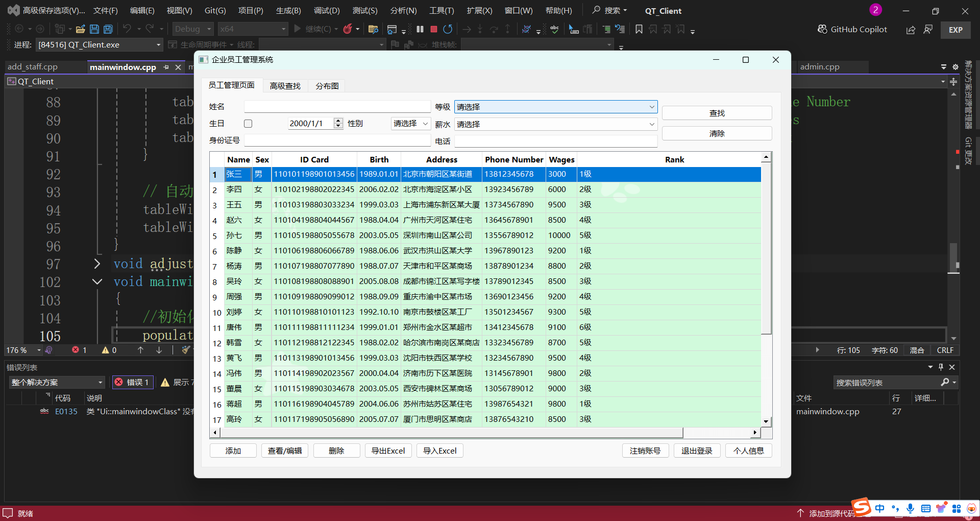Click the Restart debugging icon

(x=448, y=29)
